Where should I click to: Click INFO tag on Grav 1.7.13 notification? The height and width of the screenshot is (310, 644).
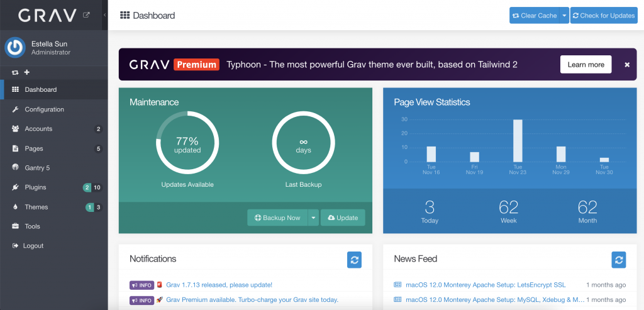pyautogui.click(x=142, y=285)
